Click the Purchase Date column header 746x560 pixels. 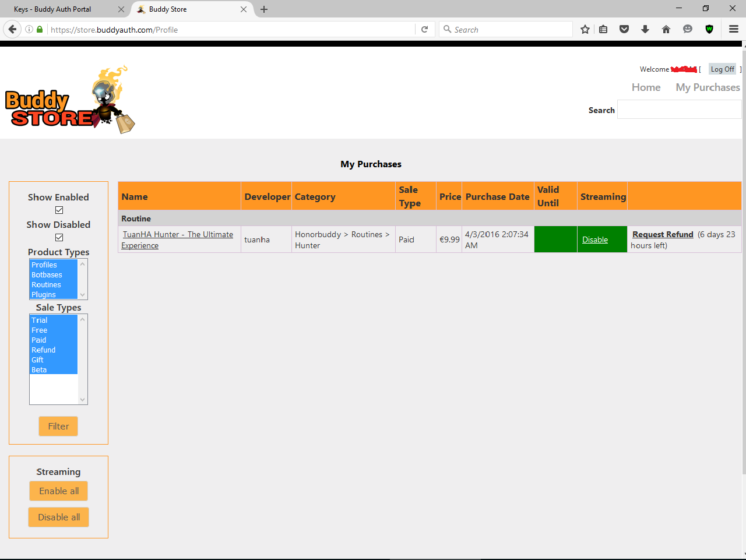tap(498, 197)
